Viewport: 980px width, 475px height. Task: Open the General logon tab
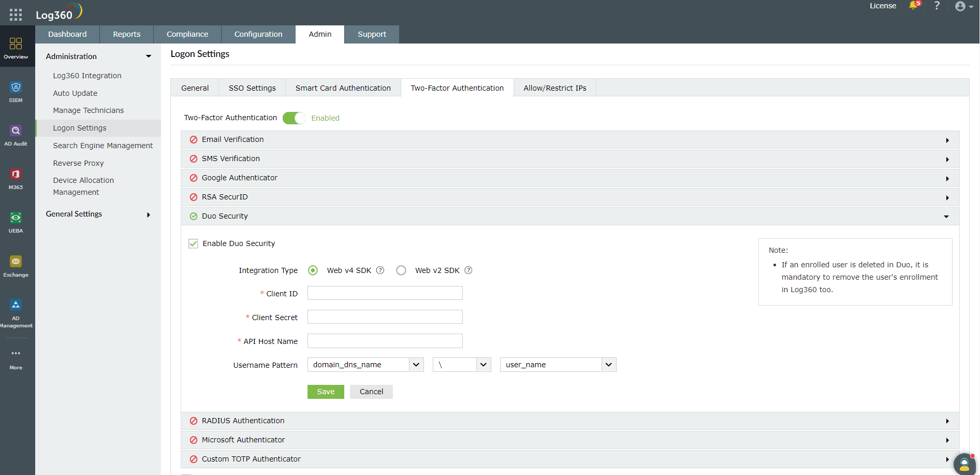coord(195,88)
